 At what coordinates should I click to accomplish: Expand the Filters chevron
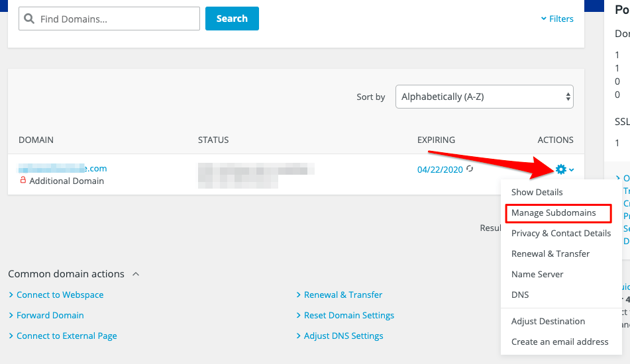tap(544, 19)
